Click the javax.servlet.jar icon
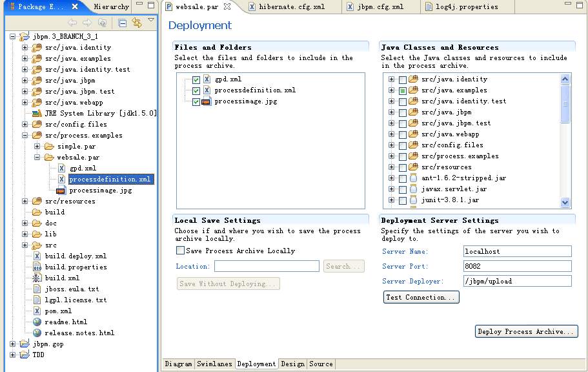This screenshot has height=372, width=588. (413, 189)
